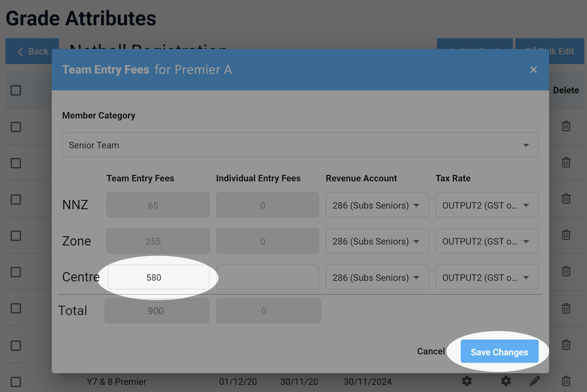Go Back from Grade Attributes page
Viewport: 587px width, 392px height.
click(x=32, y=51)
